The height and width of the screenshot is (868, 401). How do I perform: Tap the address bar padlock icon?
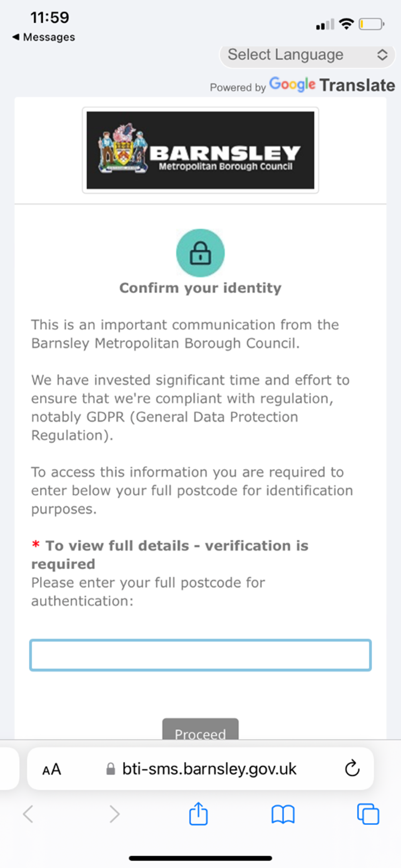click(x=111, y=769)
